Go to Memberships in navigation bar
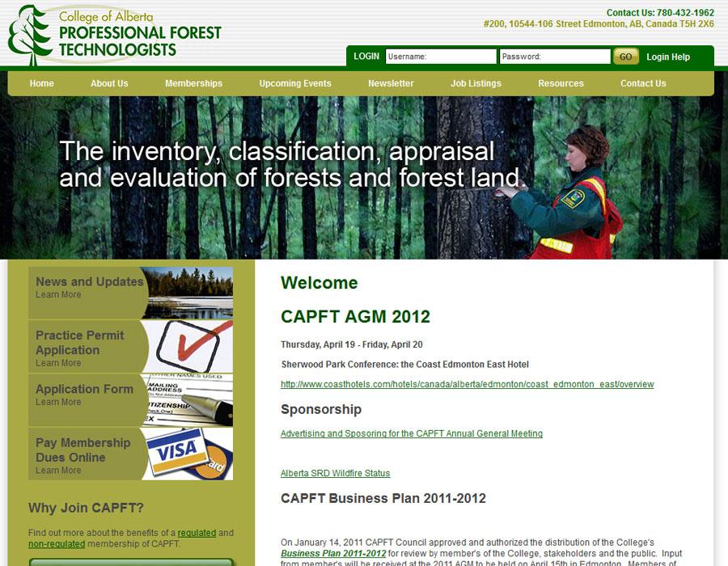Viewport: 728px width, 566px height. point(193,83)
